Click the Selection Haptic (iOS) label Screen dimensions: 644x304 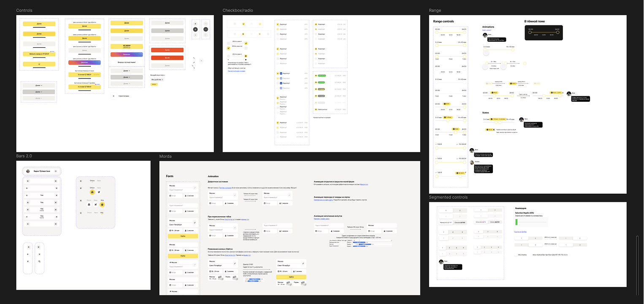click(525, 213)
